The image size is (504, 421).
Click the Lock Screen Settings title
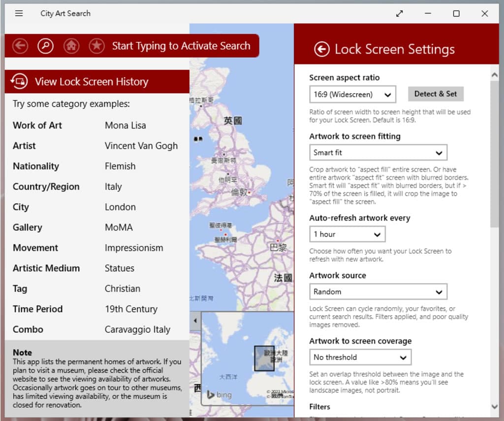click(395, 49)
